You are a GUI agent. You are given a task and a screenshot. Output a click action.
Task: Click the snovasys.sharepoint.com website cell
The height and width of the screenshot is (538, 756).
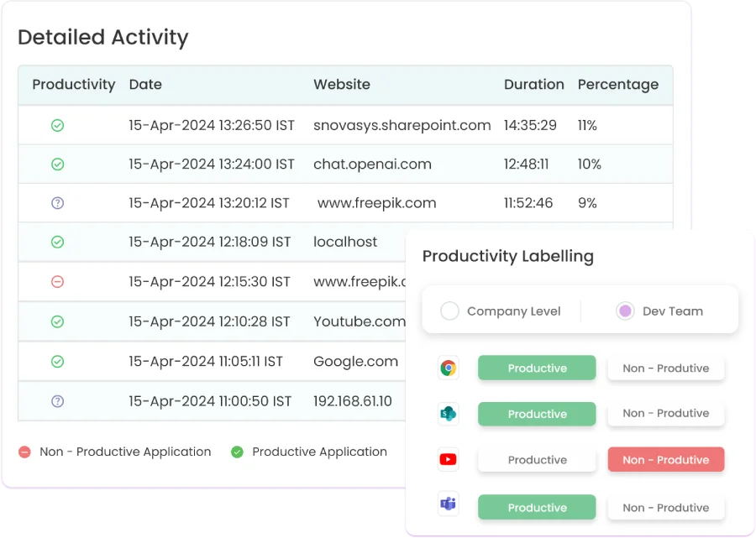point(402,126)
